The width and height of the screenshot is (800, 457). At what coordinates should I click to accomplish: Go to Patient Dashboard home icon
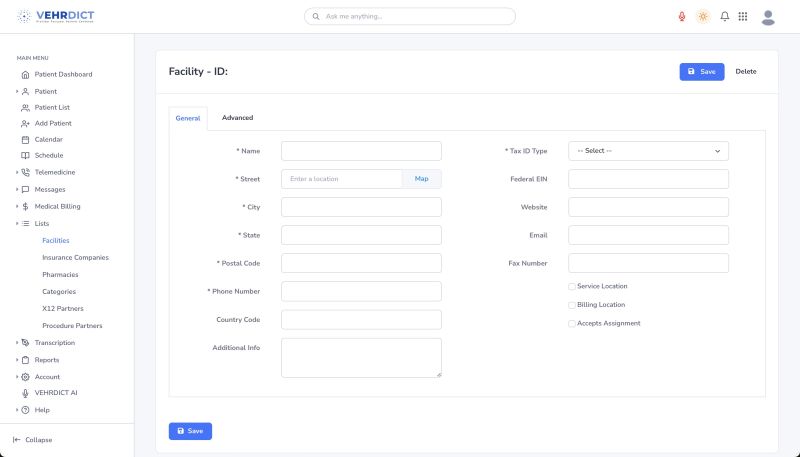[25, 74]
